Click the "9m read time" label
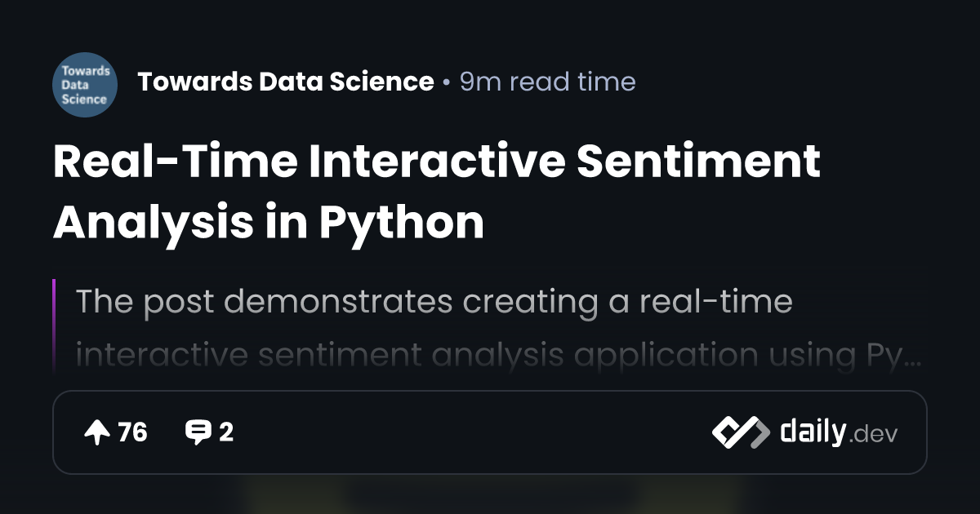The image size is (980, 514). [x=547, y=82]
